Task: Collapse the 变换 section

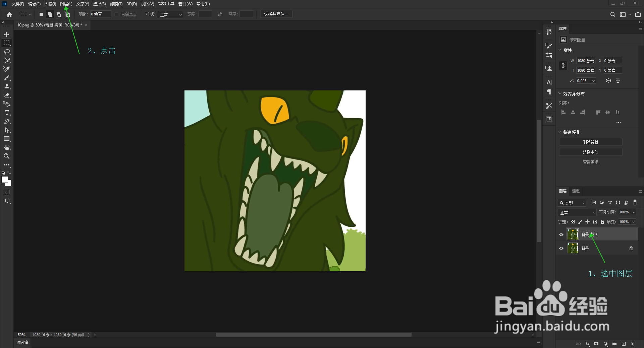Action: [x=560, y=50]
